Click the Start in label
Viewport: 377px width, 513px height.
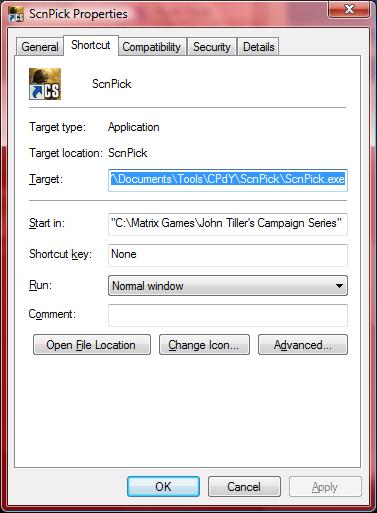[47, 223]
